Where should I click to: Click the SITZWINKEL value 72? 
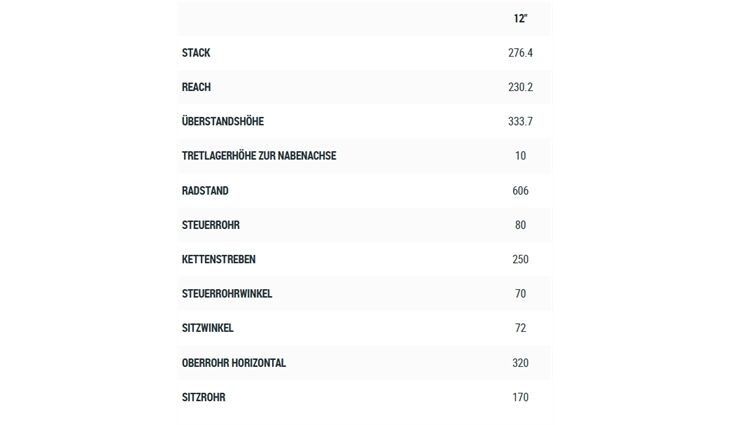[520, 328]
